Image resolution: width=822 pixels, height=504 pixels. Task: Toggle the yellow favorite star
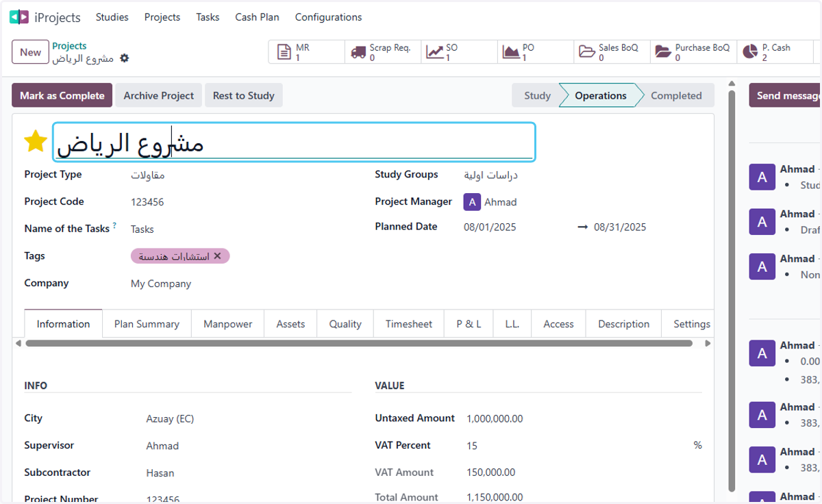36,142
